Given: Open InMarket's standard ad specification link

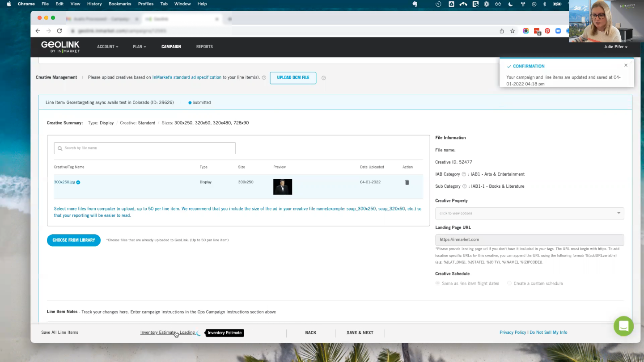Looking at the screenshot, I should 187,77.
